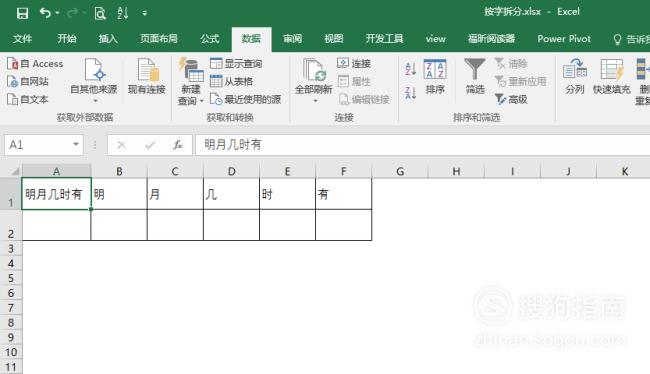650x374 pixels.
Task: Open 自其他来源 dropdown
Action: [94, 81]
